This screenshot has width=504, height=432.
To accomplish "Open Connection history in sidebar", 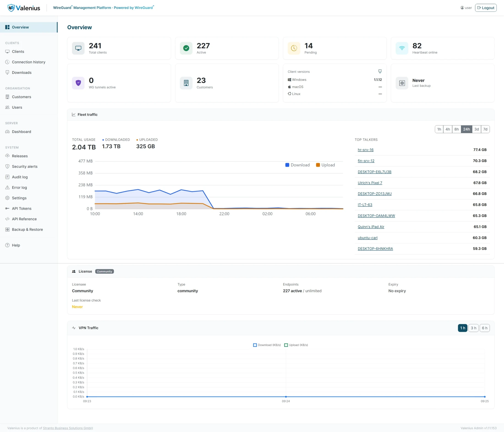I will [29, 62].
